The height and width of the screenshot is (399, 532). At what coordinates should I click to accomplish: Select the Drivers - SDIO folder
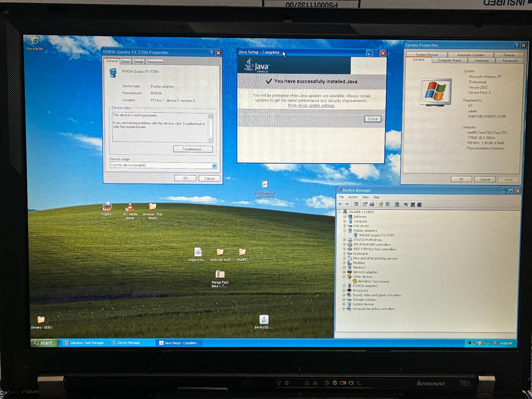pyautogui.click(x=41, y=322)
